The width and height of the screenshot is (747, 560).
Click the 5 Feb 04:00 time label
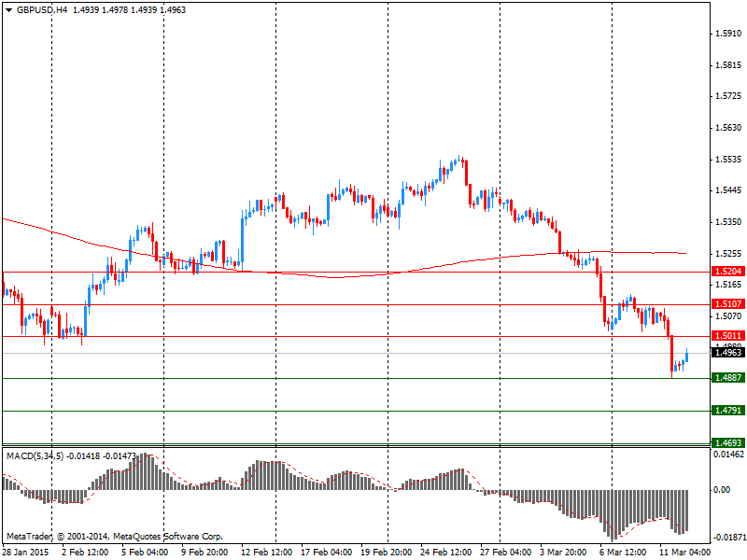[145, 553]
